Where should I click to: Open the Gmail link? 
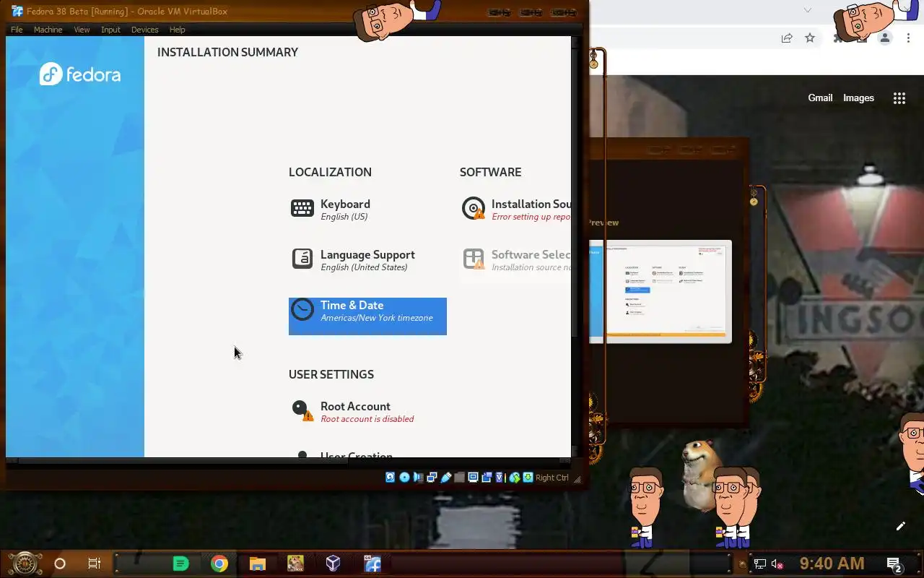coord(820,98)
